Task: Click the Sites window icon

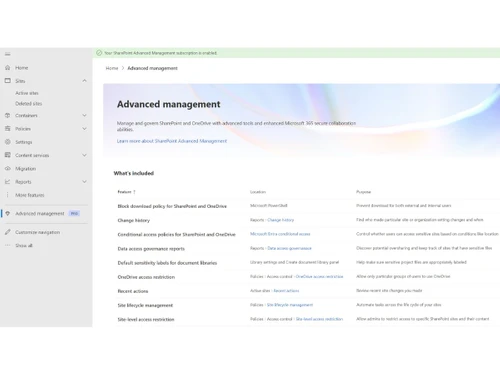Action: (8, 81)
